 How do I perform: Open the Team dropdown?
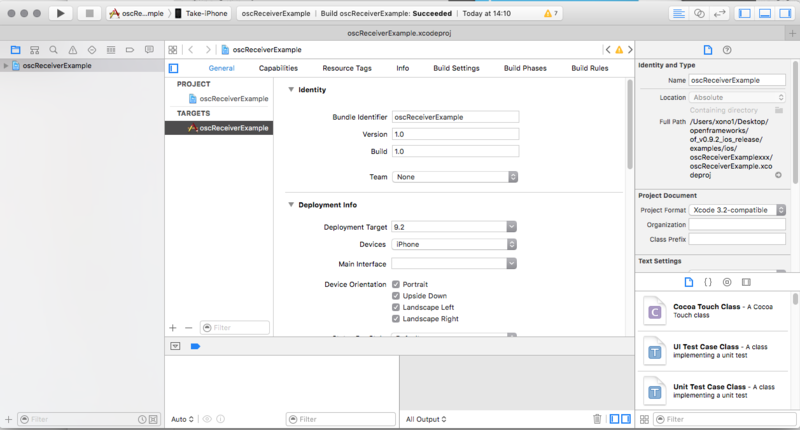click(x=455, y=176)
